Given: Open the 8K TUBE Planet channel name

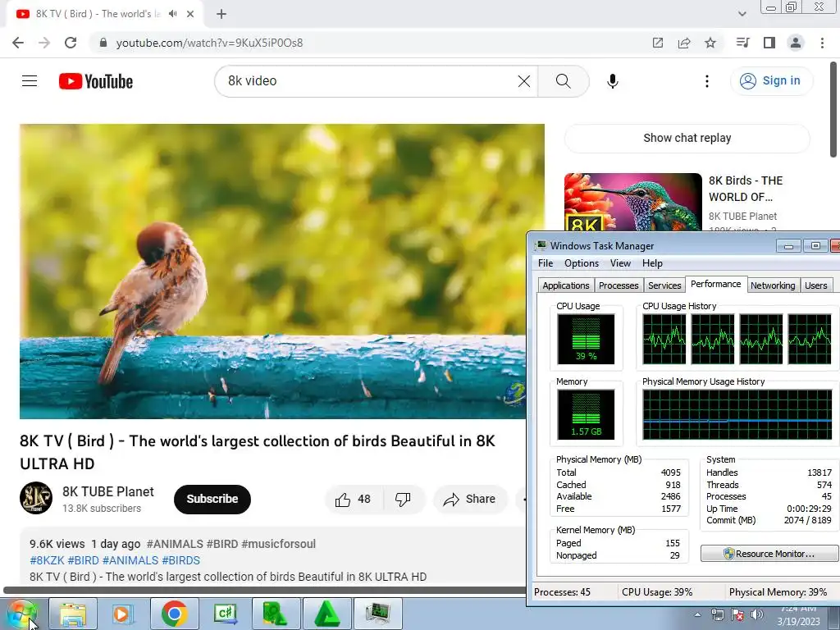Looking at the screenshot, I should click(107, 492).
